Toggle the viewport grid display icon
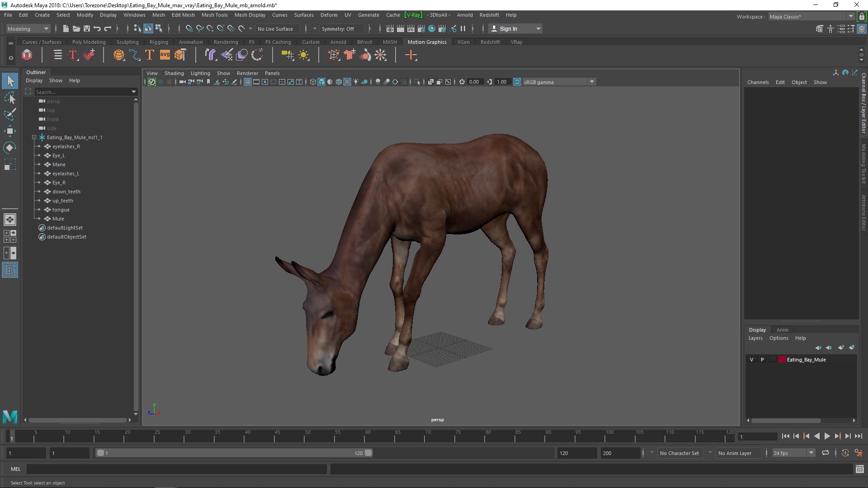 (248, 82)
